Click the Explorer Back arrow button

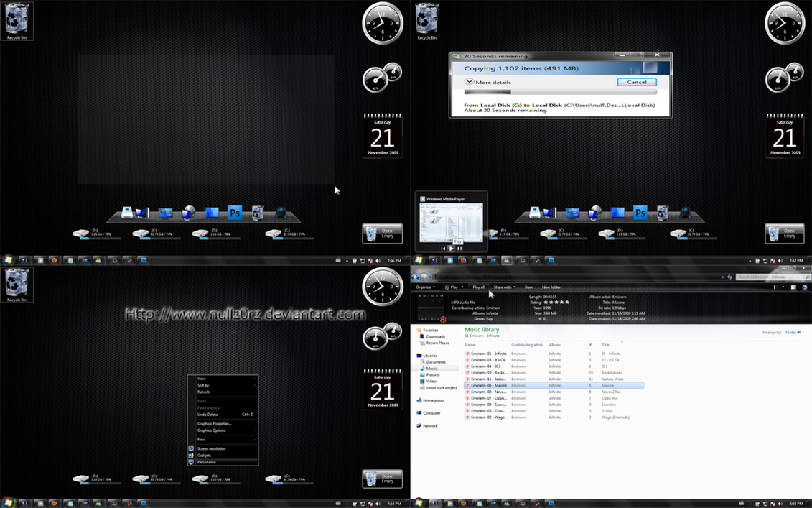point(415,277)
